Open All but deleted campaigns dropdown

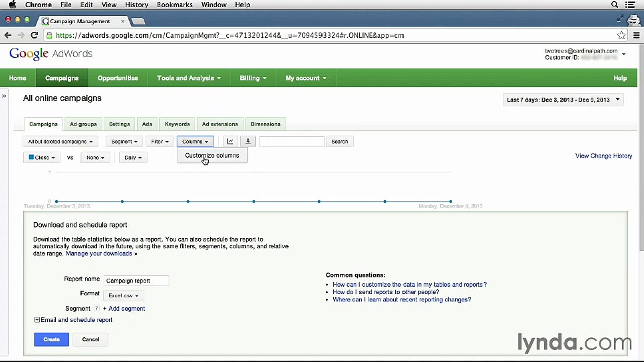pos(60,142)
